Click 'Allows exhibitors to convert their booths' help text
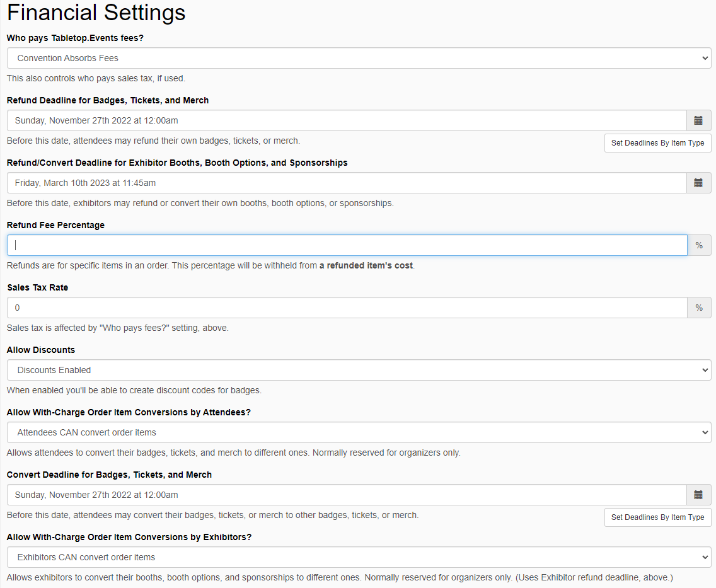The width and height of the screenshot is (716, 588). (x=340, y=577)
